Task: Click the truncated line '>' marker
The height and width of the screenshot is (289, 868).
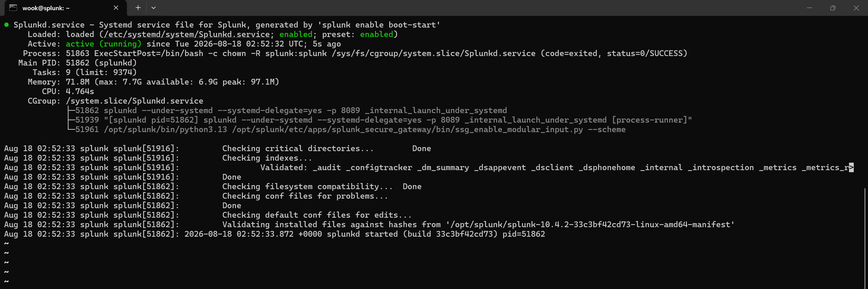Action: [851, 167]
